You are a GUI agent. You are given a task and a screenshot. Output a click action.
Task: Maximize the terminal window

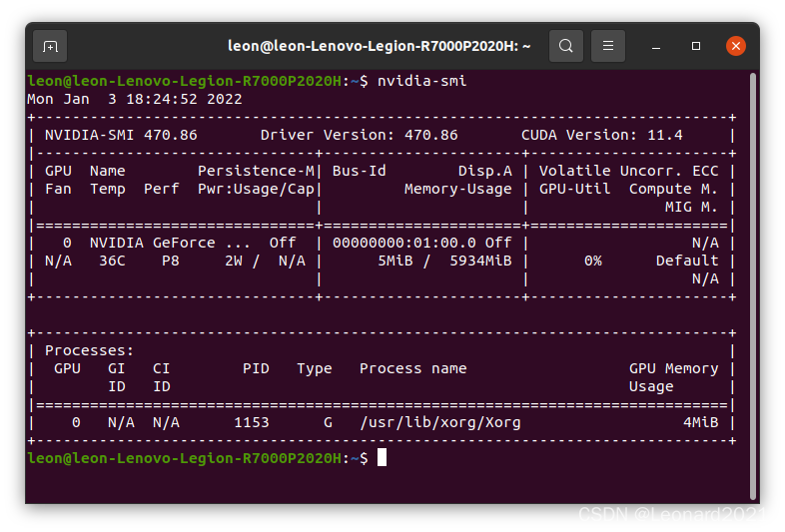[x=696, y=46]
